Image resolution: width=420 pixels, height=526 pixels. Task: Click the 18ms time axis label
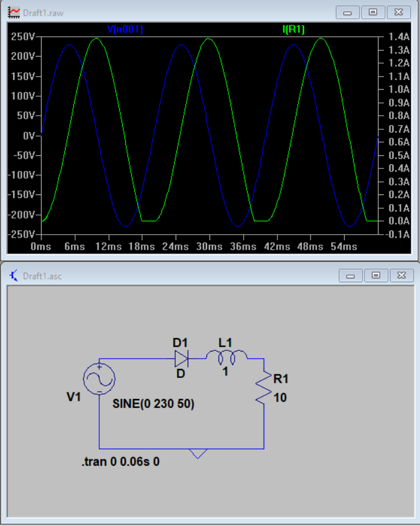142,247
